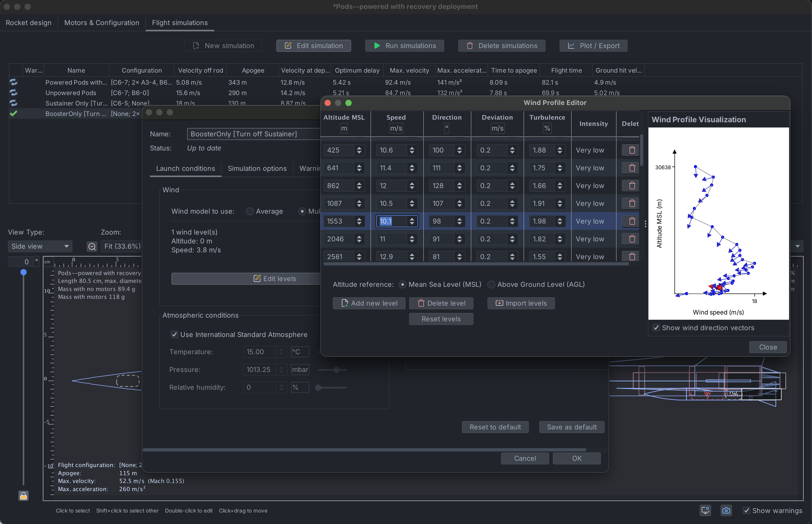
Task: Click trash icon for 1553 altitude row
Action: point(632,221)
